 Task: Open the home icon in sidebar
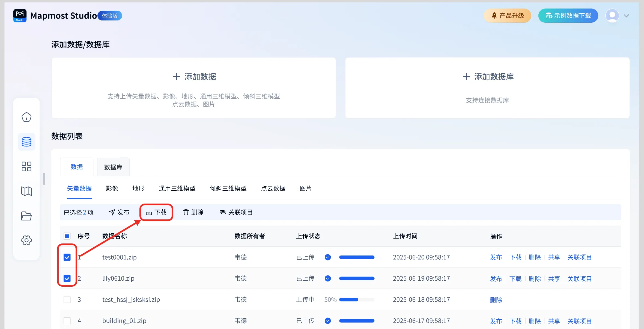tap(26, 117)
